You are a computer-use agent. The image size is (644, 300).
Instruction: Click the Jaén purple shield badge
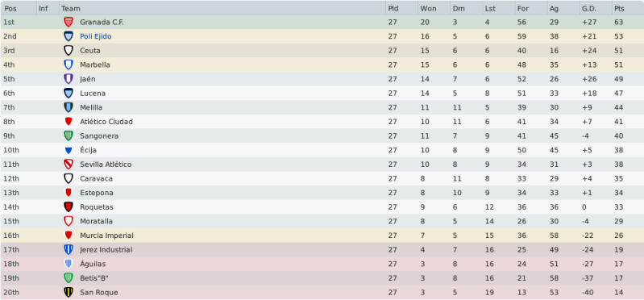coord(69,79)
